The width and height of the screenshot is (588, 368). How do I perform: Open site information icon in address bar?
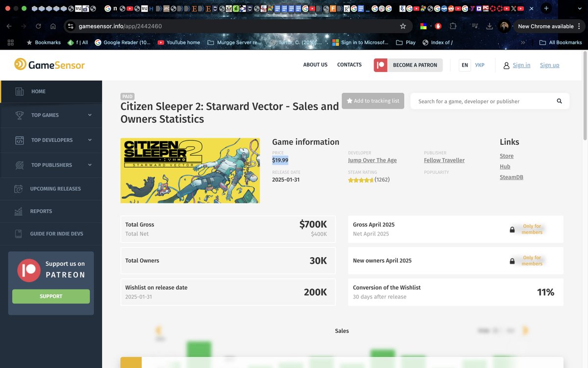[71, 26]
